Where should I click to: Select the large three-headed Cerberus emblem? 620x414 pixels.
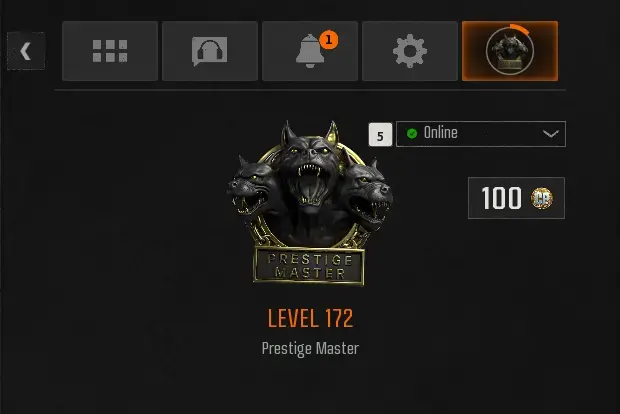(x=310, y=203)
